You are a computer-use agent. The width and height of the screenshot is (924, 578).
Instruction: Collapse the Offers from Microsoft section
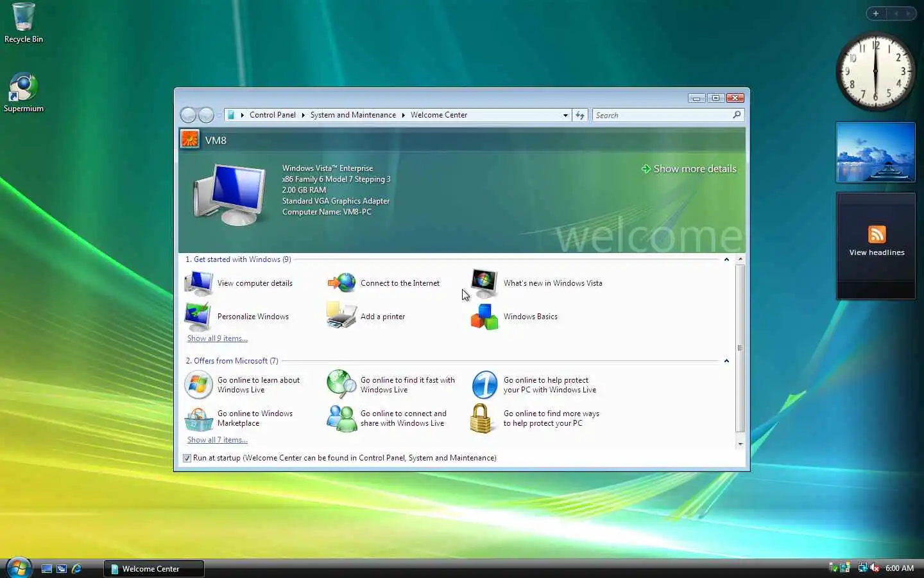[726, 361]
